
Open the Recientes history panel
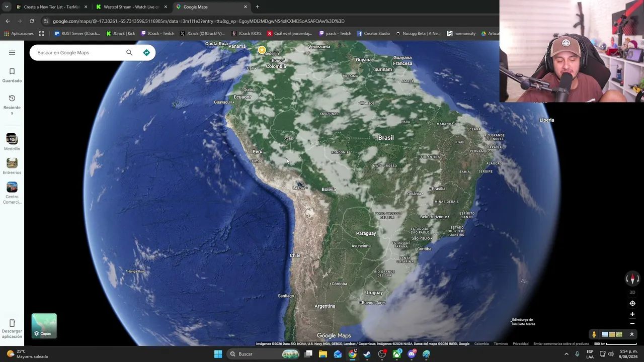coord(12,105)
